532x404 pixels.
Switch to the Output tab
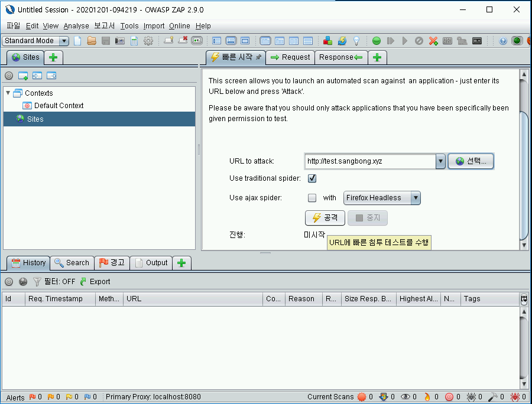tap(151, 263)
